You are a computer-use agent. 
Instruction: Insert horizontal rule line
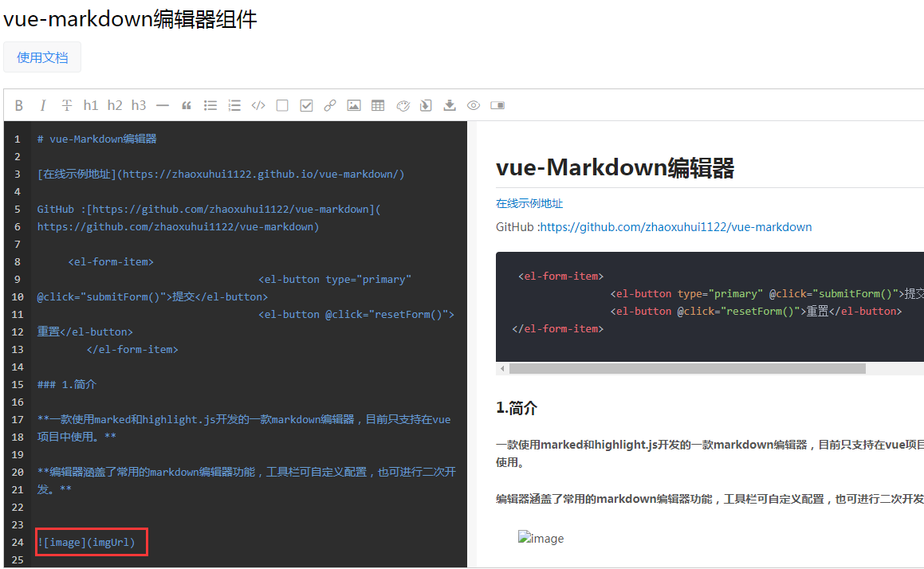[x=163, y=106]
